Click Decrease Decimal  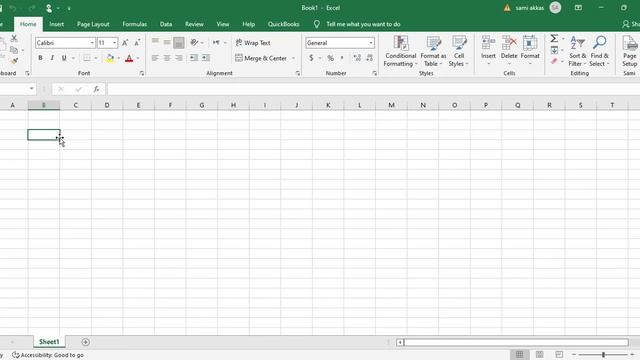click(x=369, y=58)
